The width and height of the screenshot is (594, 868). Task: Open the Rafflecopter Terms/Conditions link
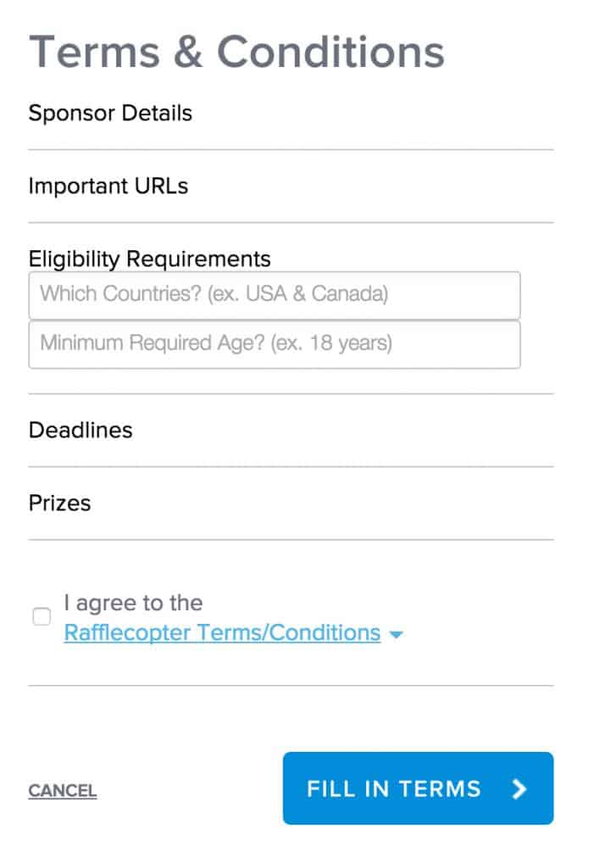[222, 633]
